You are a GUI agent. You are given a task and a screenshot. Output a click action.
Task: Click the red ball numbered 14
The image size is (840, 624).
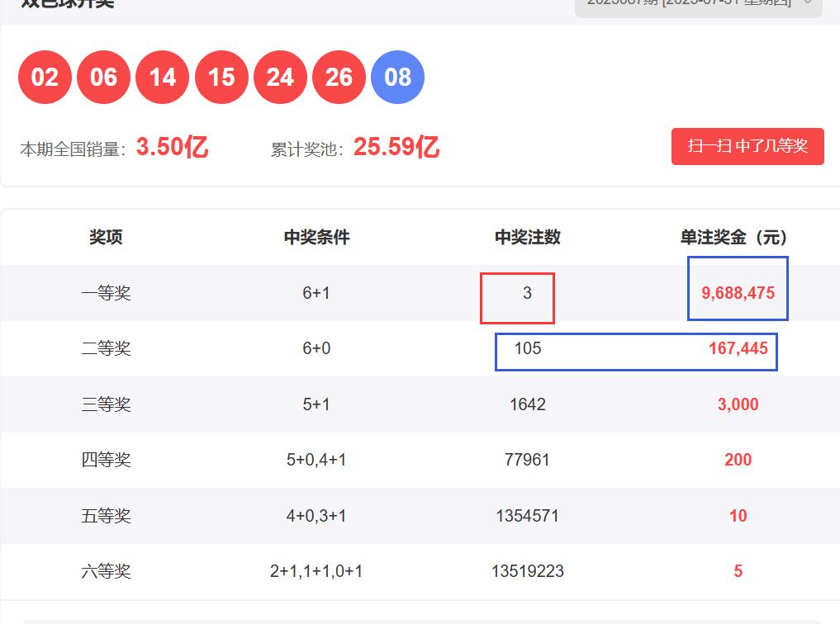click(162, 78)
